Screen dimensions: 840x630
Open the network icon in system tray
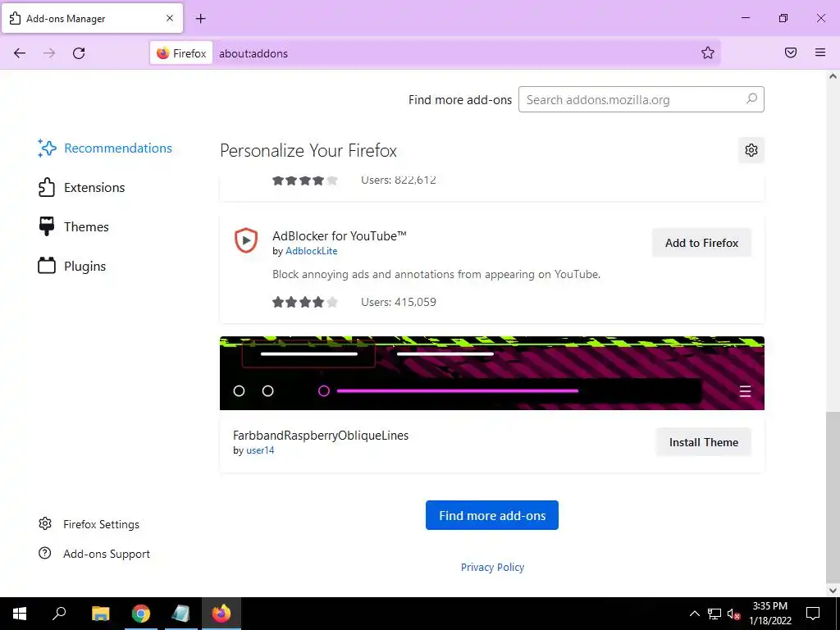(x=714, y=614)
